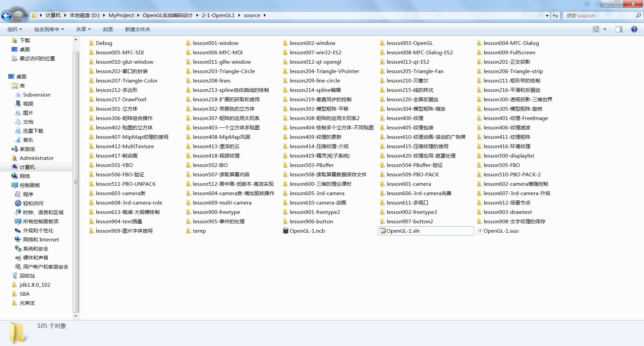Click the 系统和安全 shield icon
Image resolution: width=644 pixels, height=346 pixels.
coord(18,248)
